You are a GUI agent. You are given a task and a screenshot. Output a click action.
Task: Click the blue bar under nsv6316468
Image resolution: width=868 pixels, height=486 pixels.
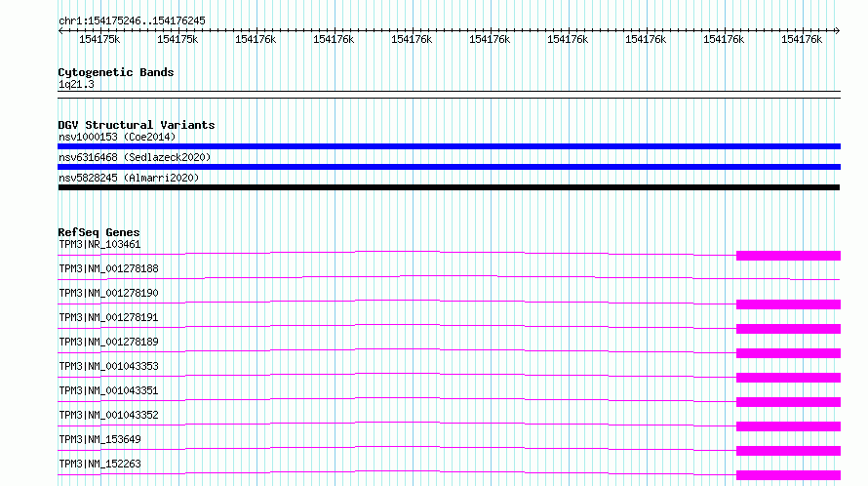[x=449, y=167]
